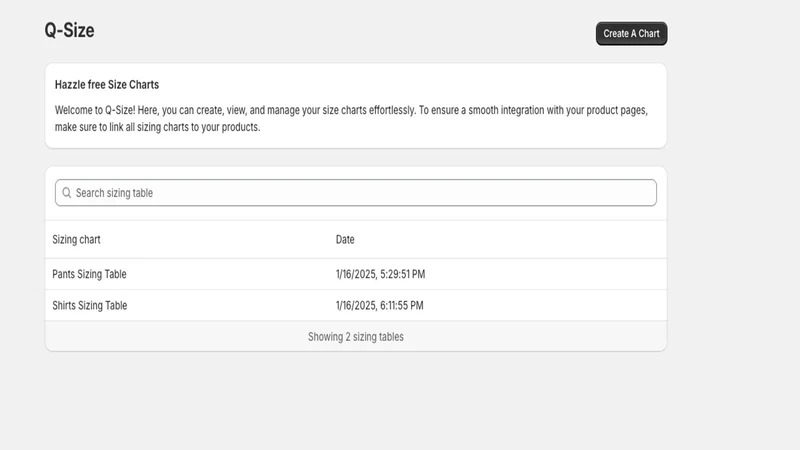Image resolution: width=800 pixels, height=450 pixels.
Task: Select the date 1/16/2025, 6:11:55 PM
Action: 380,306
